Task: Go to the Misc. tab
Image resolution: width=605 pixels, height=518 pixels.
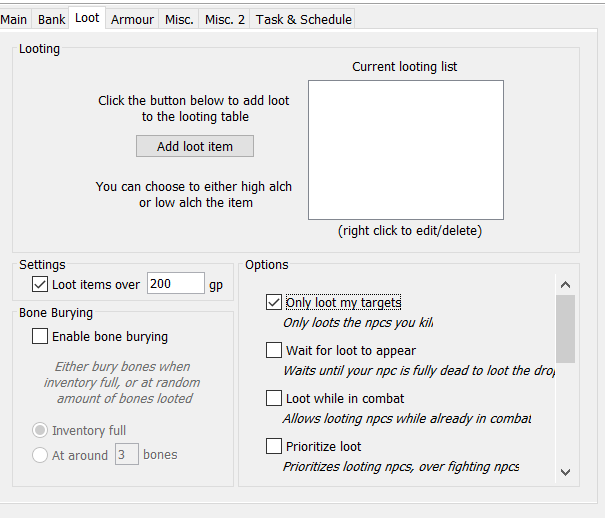Action: click(x=179, y=19)
